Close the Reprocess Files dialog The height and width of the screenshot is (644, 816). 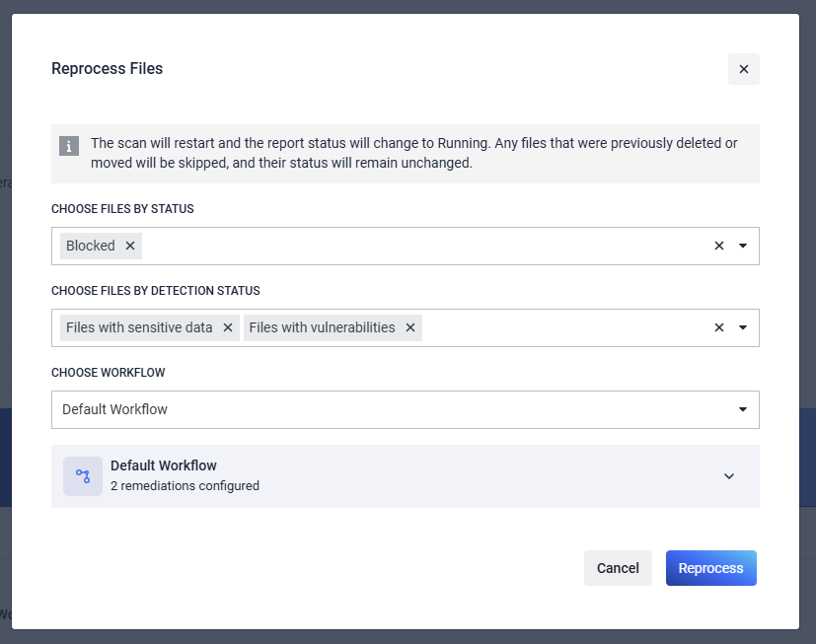point(744,69)
